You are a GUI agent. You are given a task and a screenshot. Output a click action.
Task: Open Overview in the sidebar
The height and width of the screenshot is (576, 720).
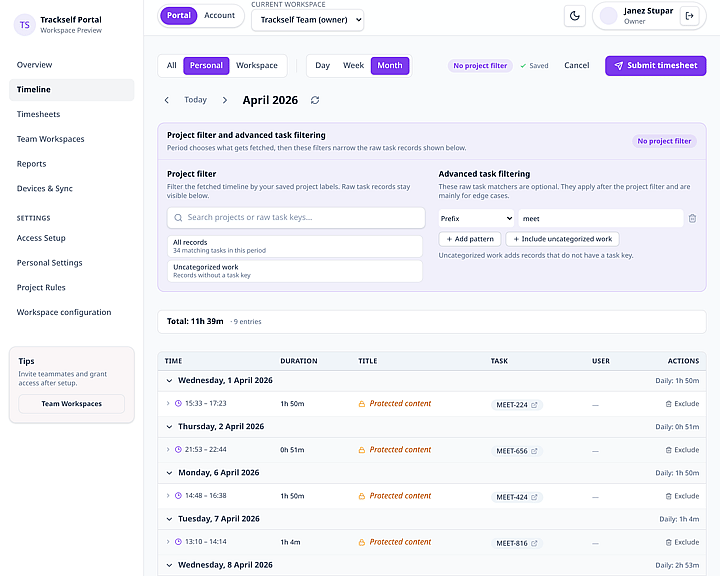coord(72,65)
